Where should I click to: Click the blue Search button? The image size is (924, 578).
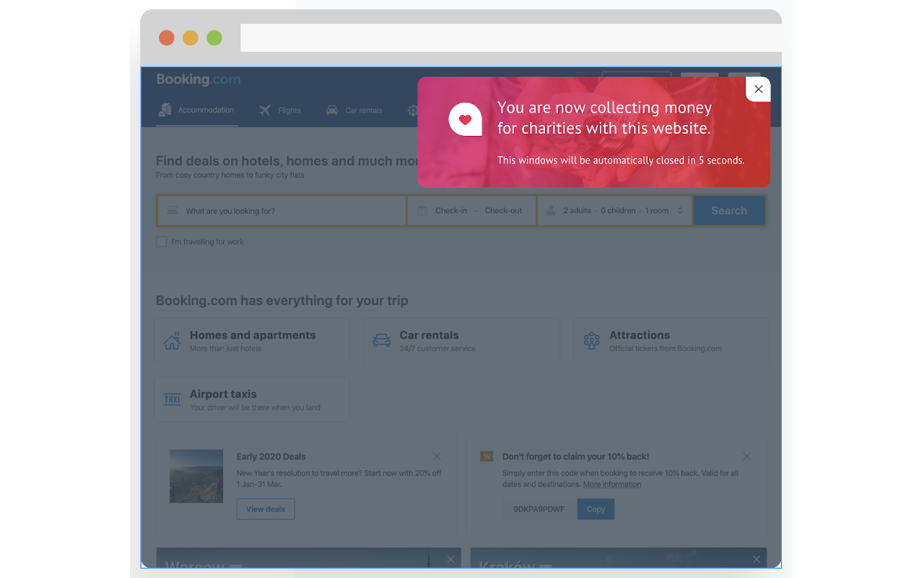click(729, 211)
